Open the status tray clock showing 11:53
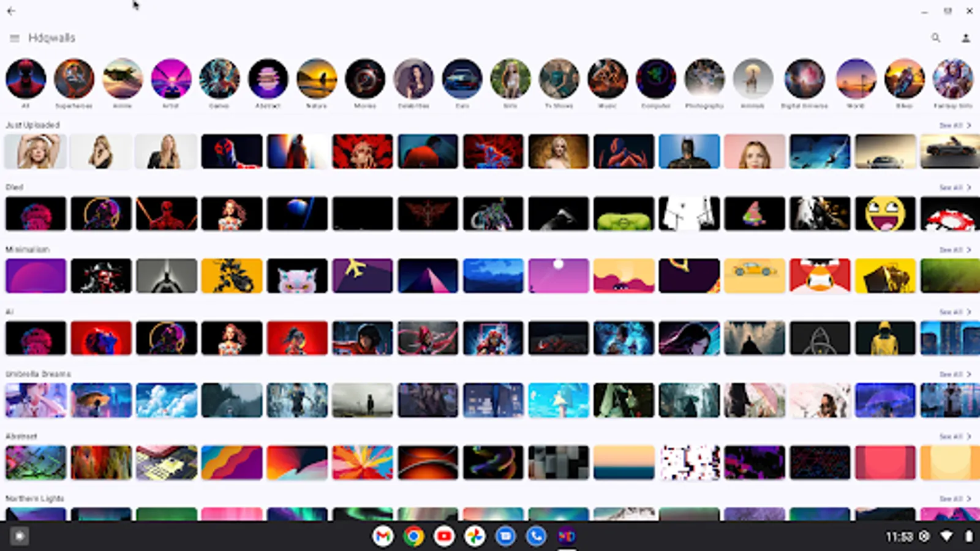The image size is (980, 551). [x=899, y=537]
